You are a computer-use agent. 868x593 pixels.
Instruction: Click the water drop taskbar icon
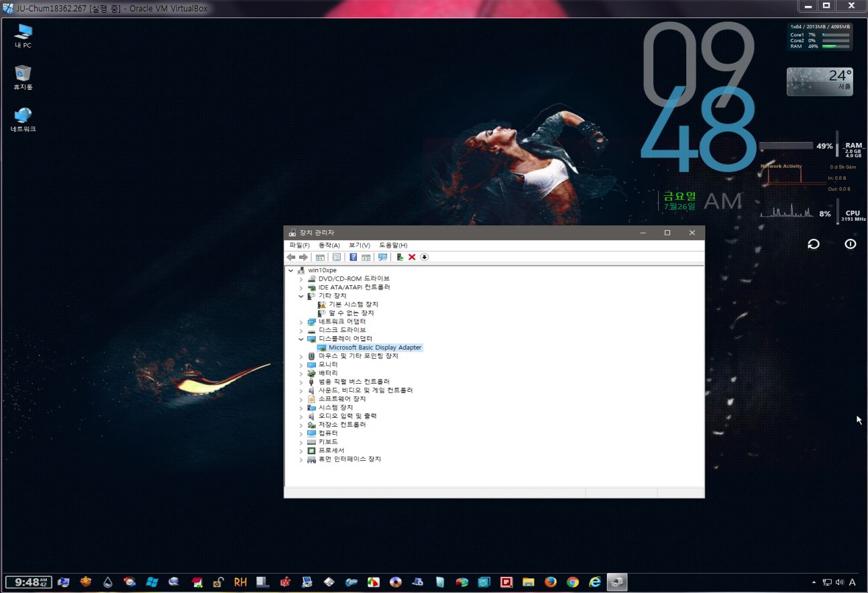click(x=107, y=582)
